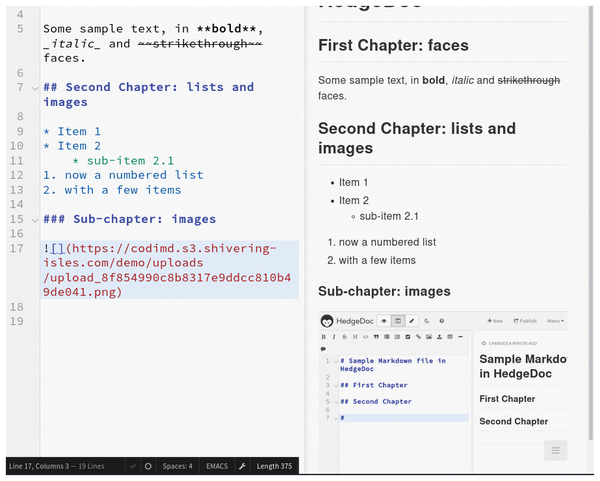The image size is (600, 481).
Task: Click '* Item 1' in the editor
Action: 72,131
